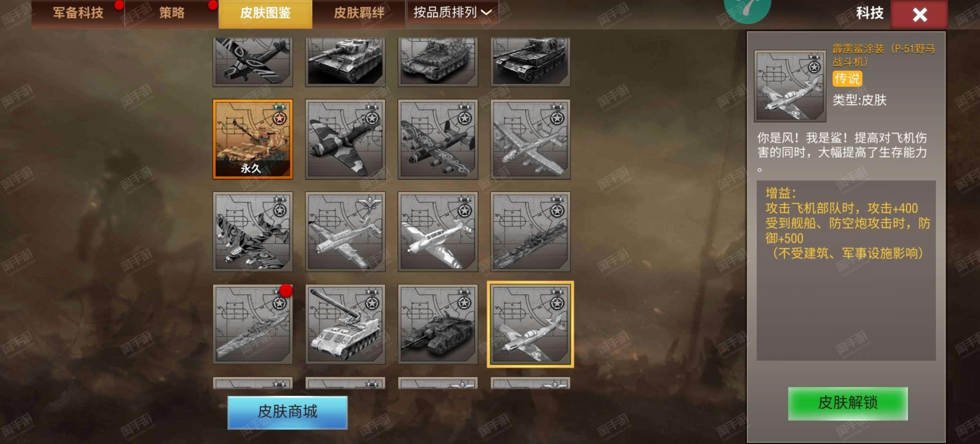
Task: Select the dark tank destroyer skin
Action: pyautogui.click(x=438, y=324)
